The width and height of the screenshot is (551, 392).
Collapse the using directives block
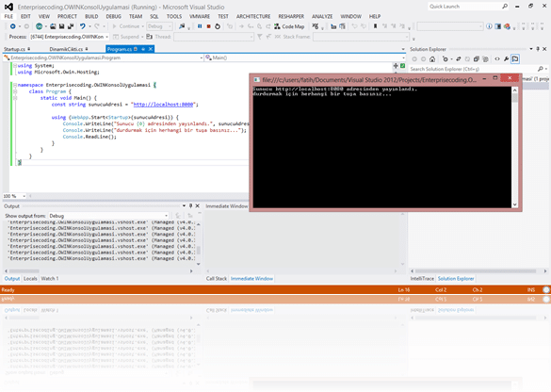pos(15,66)
